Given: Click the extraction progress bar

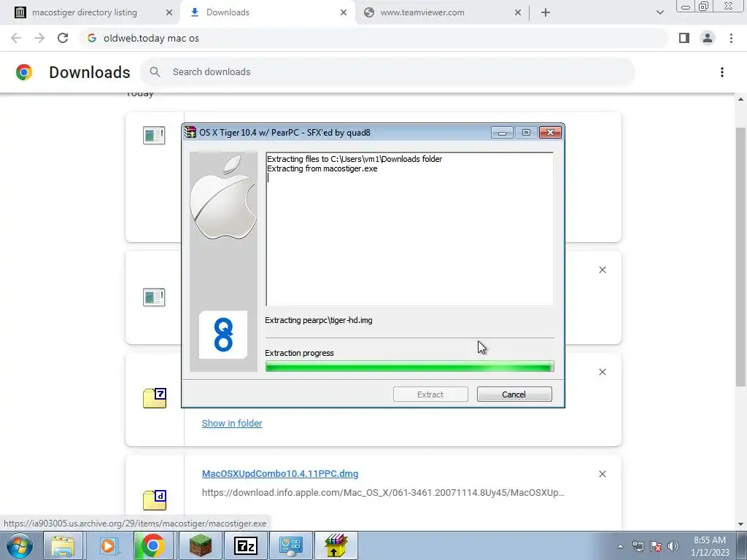Looking at the screenshot, I should (410, 366).
